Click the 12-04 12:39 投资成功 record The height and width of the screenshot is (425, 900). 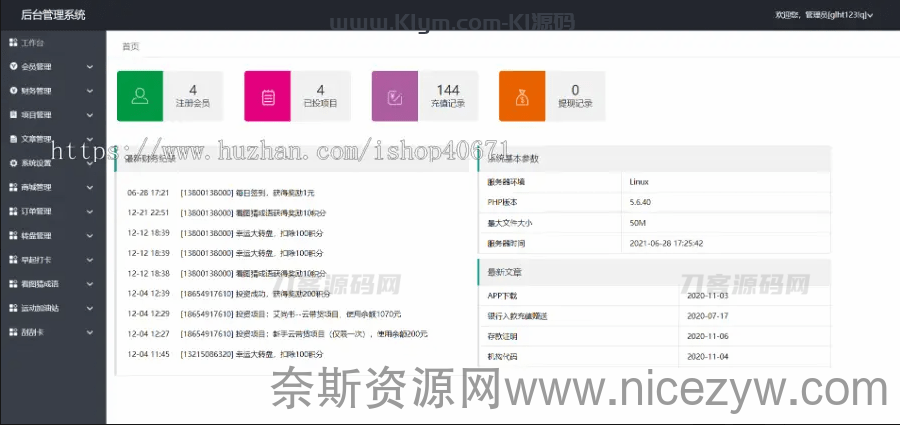tap(229, 293)
